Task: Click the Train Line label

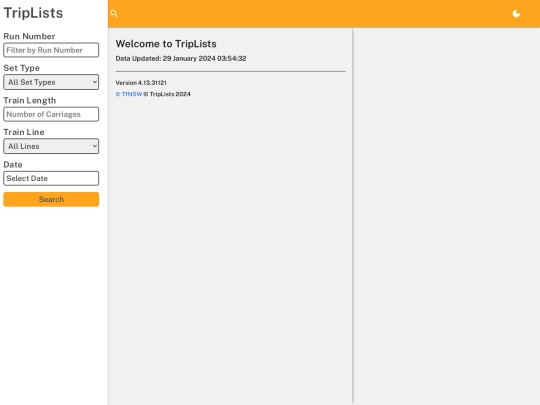Action: click(24, 132)
